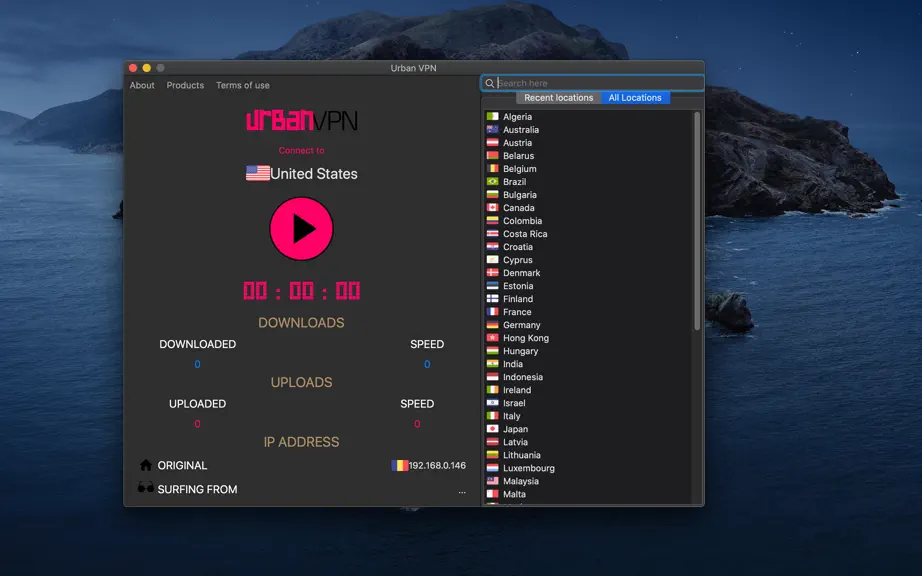This screenshot has height=576, width=922.
Task: Click the UrbanVPN logo
Action: pos(301,120)
